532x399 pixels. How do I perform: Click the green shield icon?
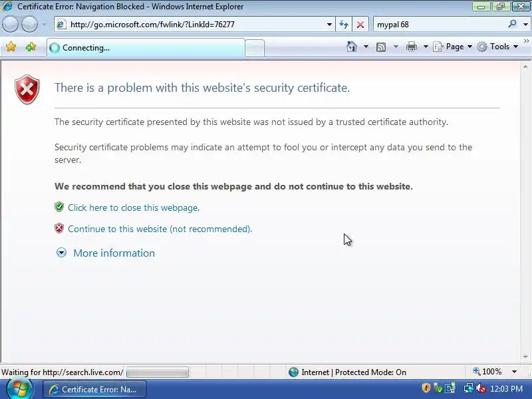pyautogui.click(x=59, y=207)
